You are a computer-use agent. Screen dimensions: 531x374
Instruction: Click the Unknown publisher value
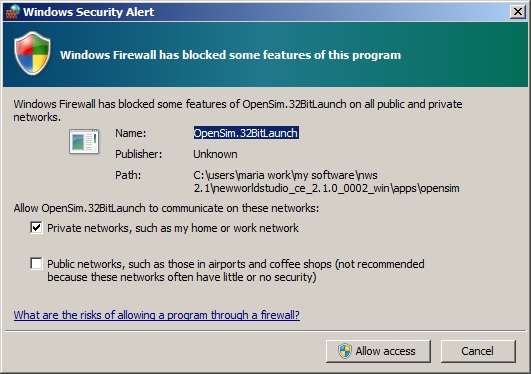click(215, 154)
